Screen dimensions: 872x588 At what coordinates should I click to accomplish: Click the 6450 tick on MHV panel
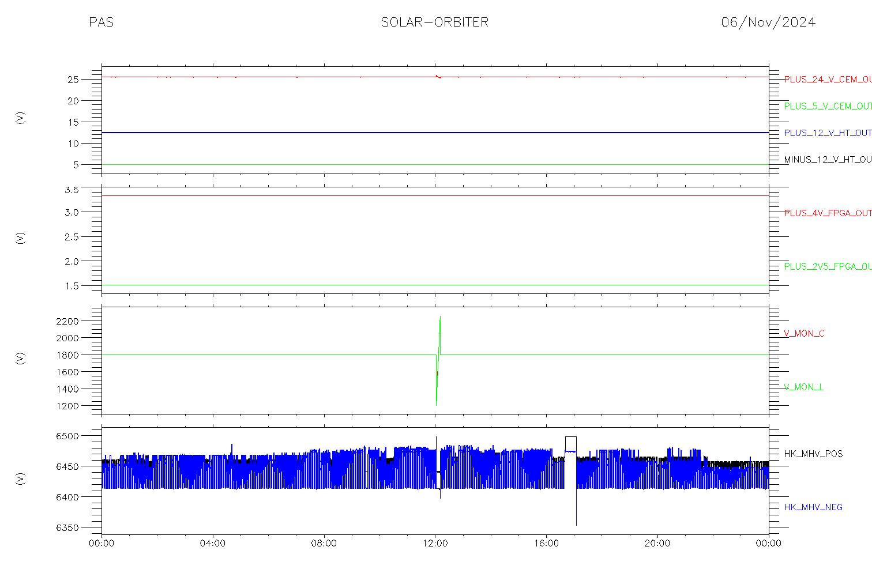(67, 466)
